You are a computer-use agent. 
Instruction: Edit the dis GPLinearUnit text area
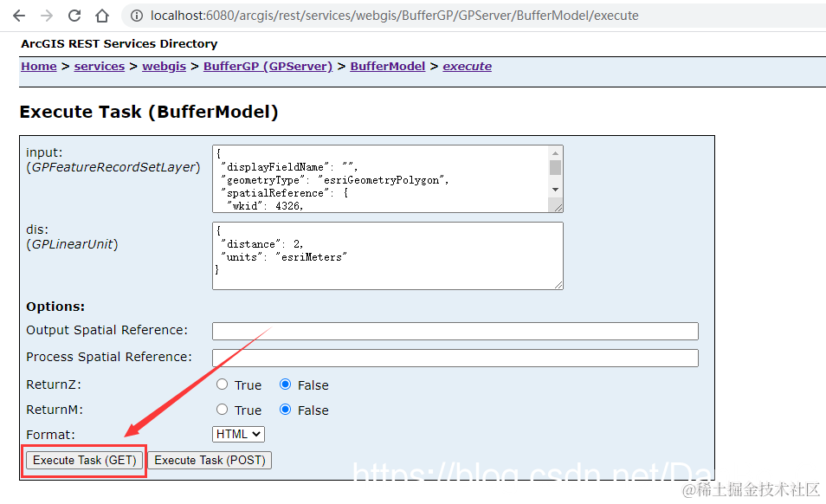388,256
